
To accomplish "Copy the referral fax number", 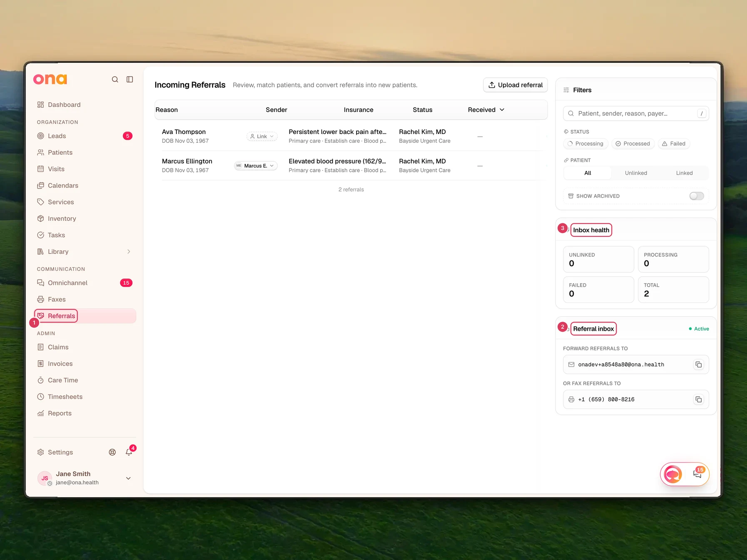I will 698,400.
